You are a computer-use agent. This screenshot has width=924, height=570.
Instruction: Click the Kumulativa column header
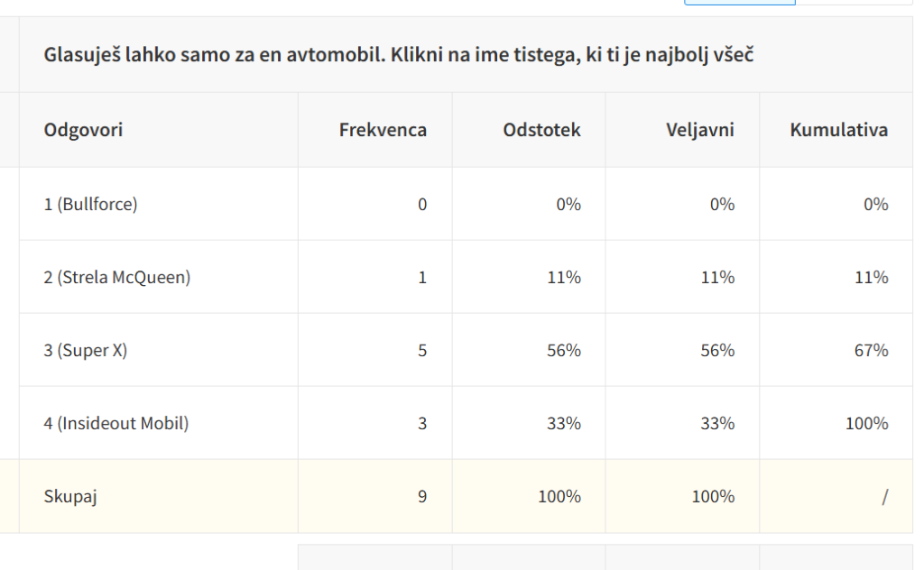click(838, 130)
